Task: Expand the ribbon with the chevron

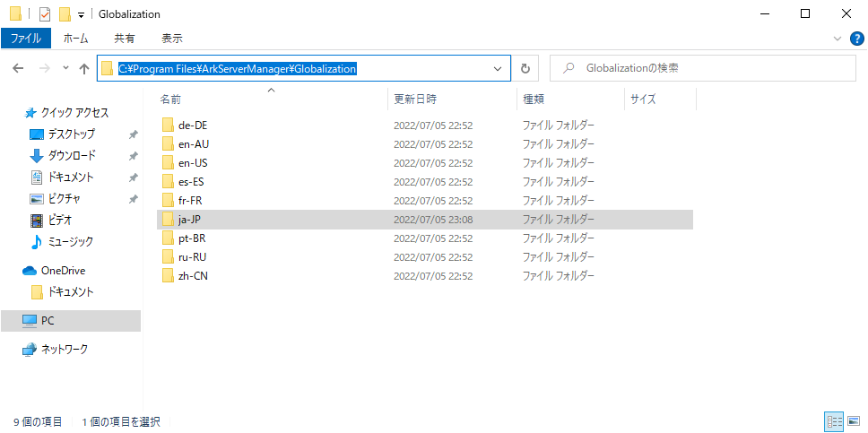Action: coord(837,39)
